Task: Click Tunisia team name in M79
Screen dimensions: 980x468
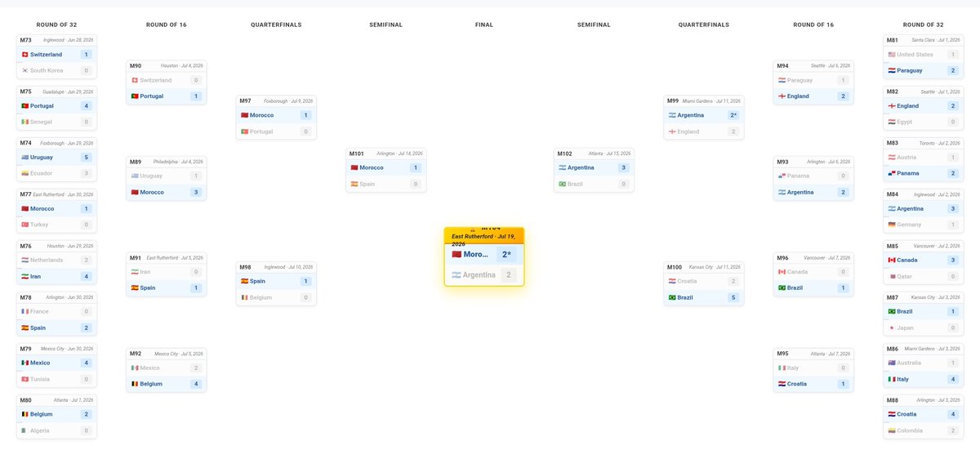Action: 40,379
